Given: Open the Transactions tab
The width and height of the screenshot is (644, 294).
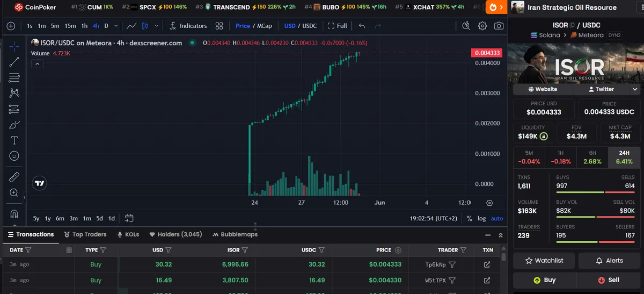Looking at the screenshot, I should (31, 234).
